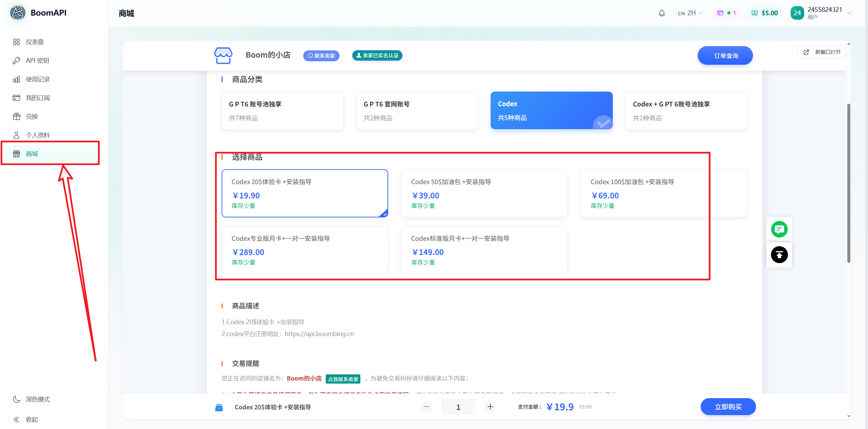The width and height of the screenshot is (868, 429).
Task: Click the 立即购买 buy button
Action: click(x=728, y=407)
